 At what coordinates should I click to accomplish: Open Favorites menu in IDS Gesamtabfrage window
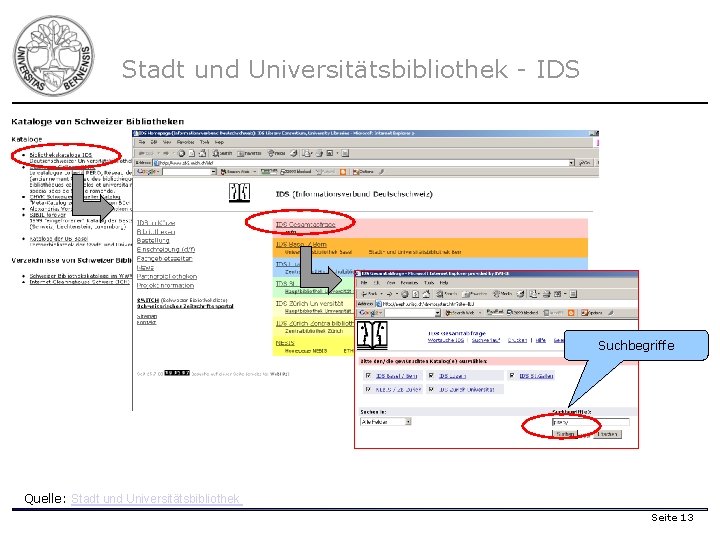click(409, 283)
